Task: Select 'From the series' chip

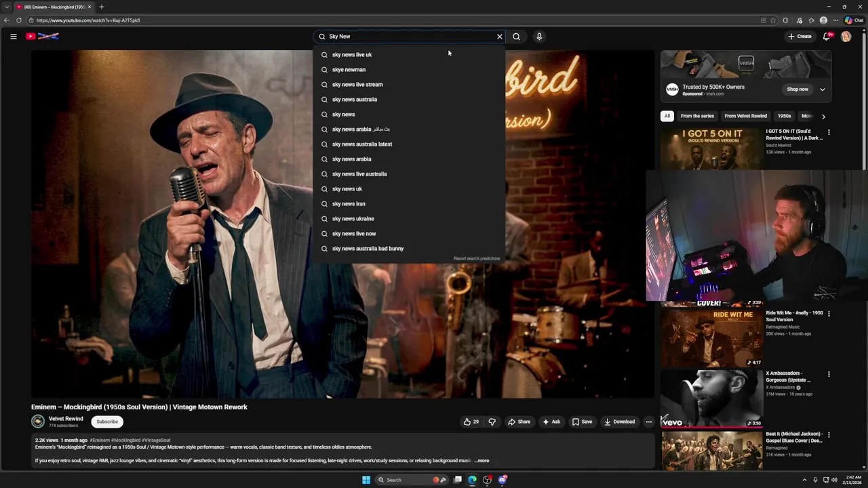Action: tap(697, 116)
